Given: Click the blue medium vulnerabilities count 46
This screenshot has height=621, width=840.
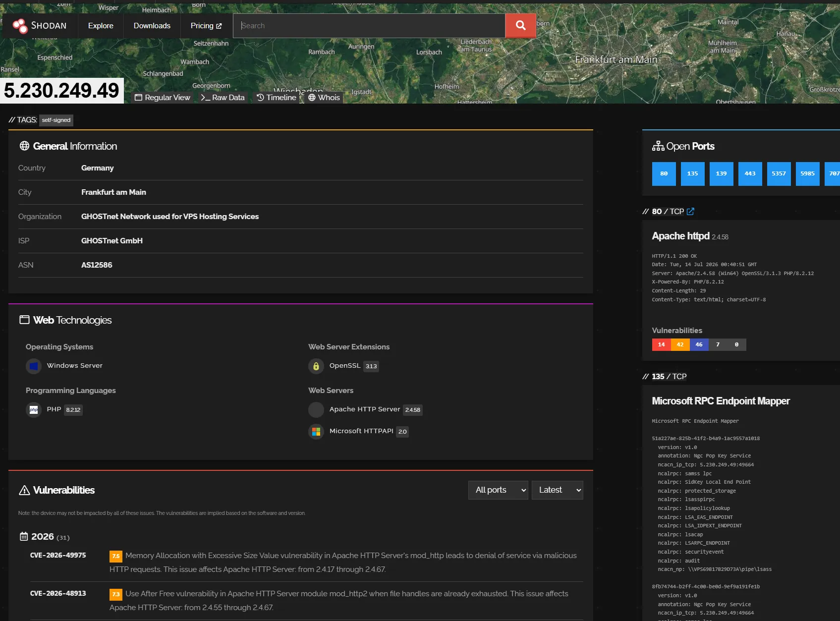Looking at the screenshot, I should [699, 344].
